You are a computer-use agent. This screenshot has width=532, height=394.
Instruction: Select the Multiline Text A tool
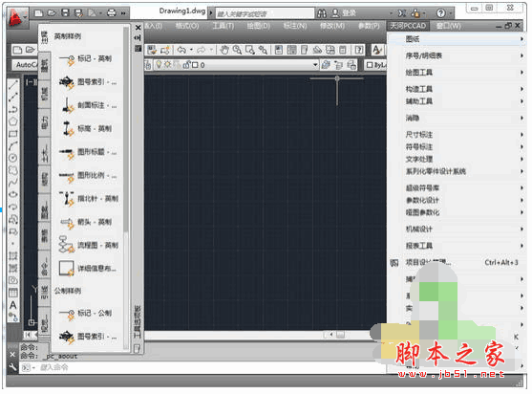click(x=12, y=305)
